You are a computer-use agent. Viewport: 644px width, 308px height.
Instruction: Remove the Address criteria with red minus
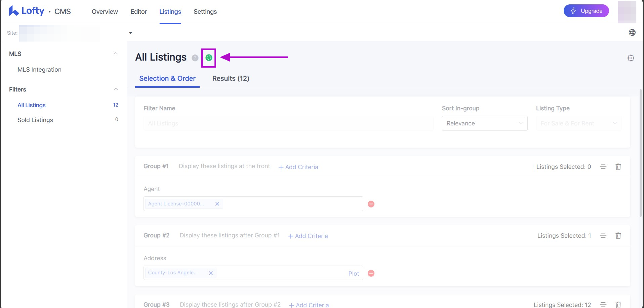(x=371, y=273)
